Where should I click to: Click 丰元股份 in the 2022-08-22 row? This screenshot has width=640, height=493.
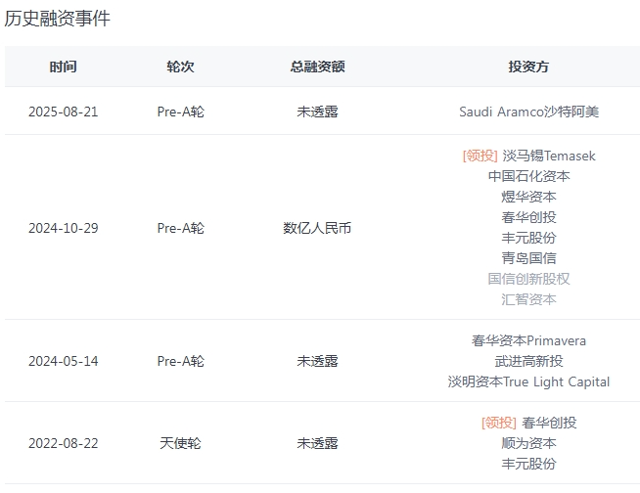pyautogui.click(x=529, y=464)
